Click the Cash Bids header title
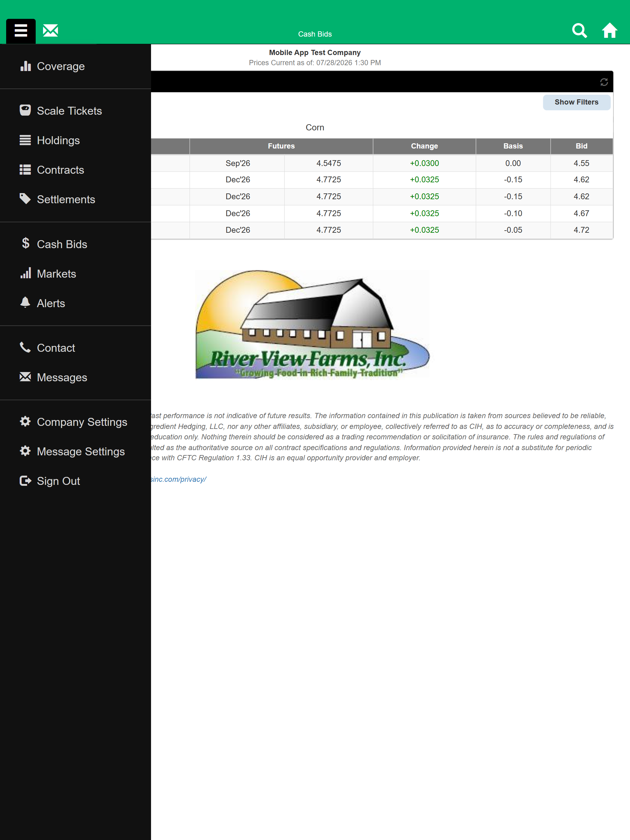 click(x=315, y=34)
